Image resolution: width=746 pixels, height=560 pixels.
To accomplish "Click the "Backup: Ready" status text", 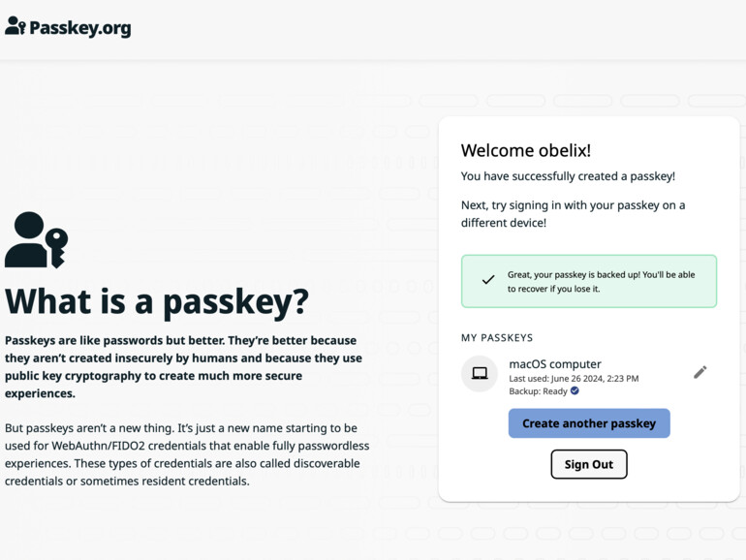I will click(x=538, y=391).
